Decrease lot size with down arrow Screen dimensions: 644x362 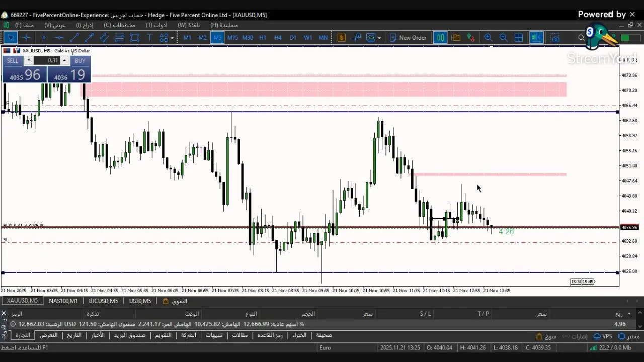tap(29, 60)
